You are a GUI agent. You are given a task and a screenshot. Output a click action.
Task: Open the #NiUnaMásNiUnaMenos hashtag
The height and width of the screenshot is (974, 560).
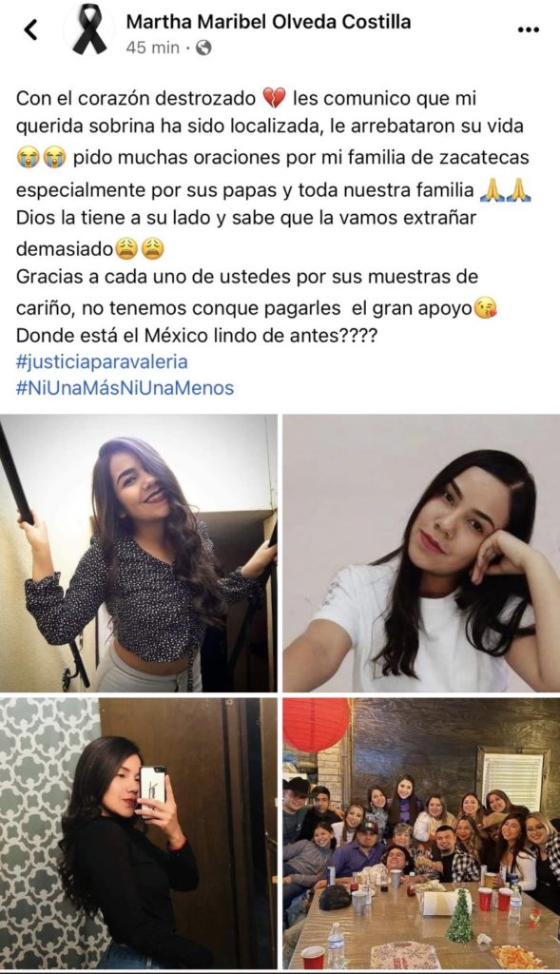pyautogui.click(x=125, y=388)
